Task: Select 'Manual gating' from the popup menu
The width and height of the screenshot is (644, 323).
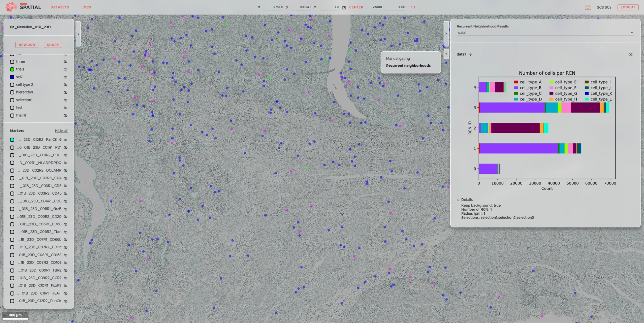Action: pos(398,59)
